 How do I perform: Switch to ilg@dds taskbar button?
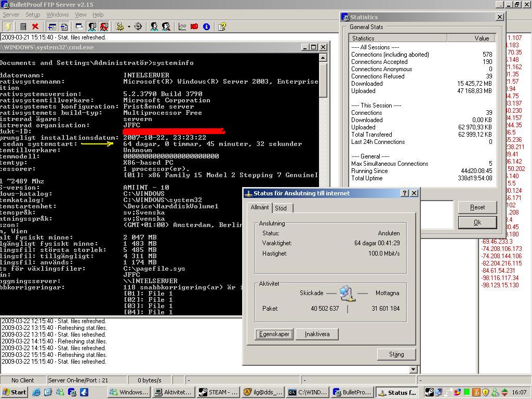263,392
